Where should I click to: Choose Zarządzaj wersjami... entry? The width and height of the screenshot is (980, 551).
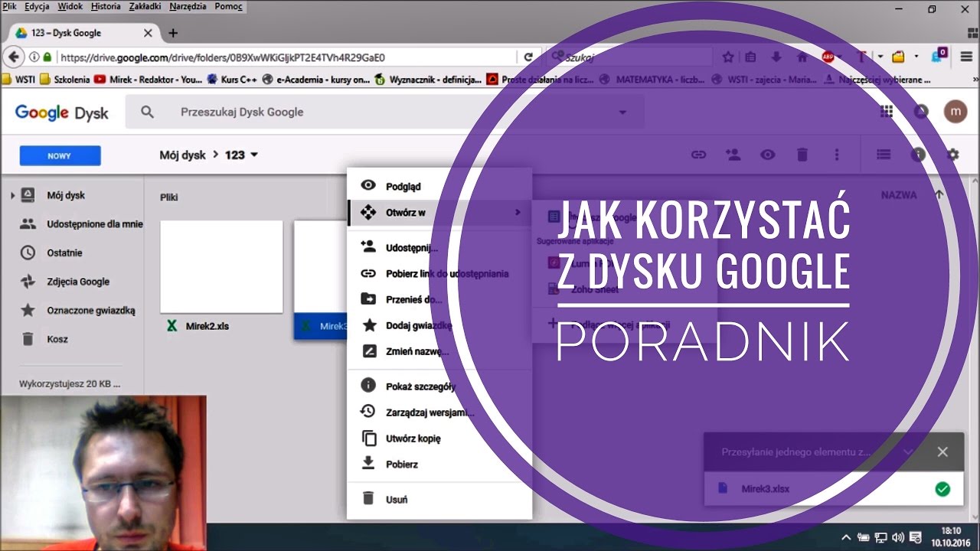(x=439, y=412)
